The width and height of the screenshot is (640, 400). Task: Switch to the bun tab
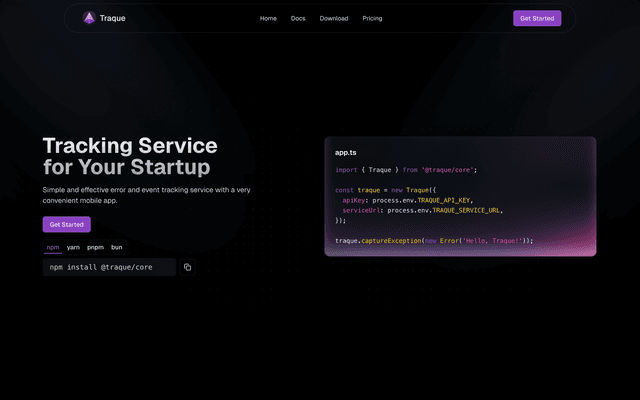[x=117, y=246]
